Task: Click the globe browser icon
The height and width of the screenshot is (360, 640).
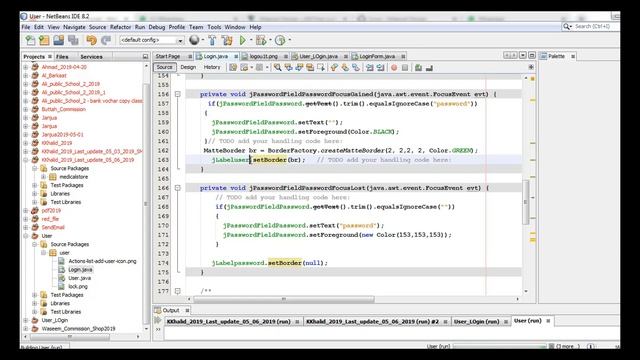Action: pos(194,40)
